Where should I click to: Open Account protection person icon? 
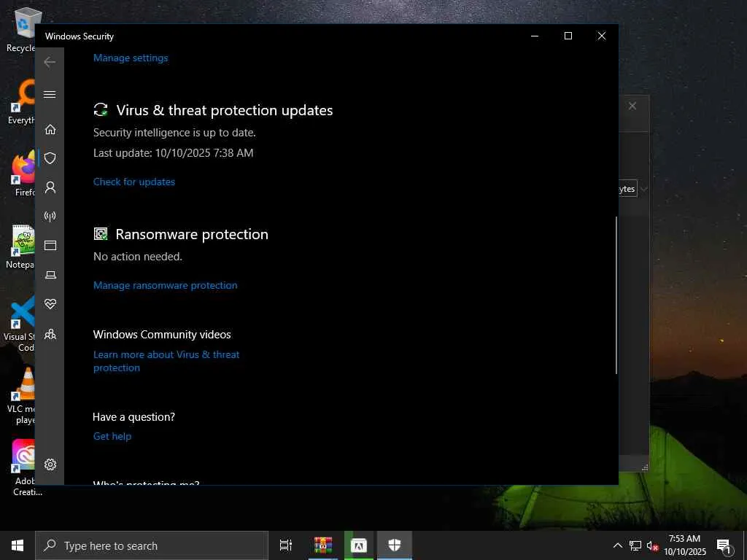[50, 187]
